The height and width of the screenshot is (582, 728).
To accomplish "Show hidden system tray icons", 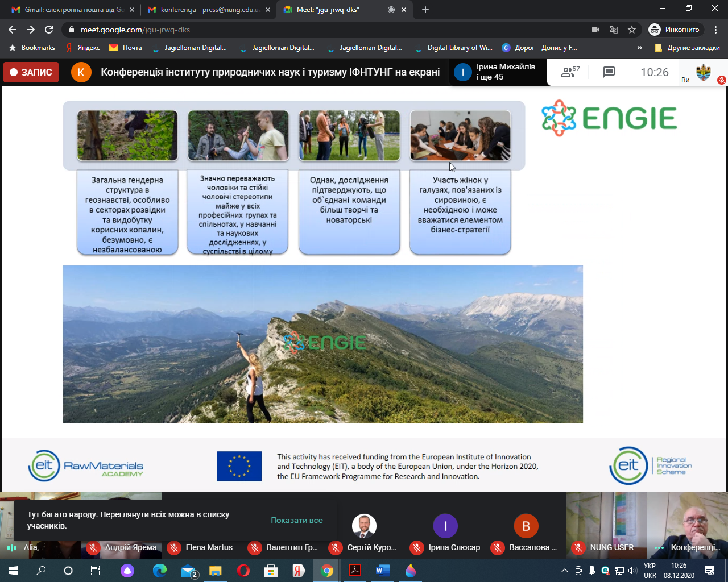I will point(564,571).
